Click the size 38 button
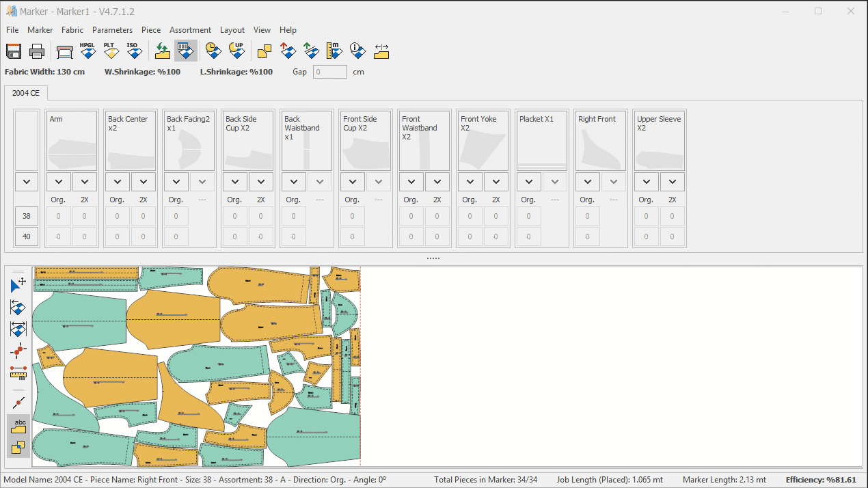The height and width of the screenshot is (488, 868). pyautogui.click(x=27, y=216)
